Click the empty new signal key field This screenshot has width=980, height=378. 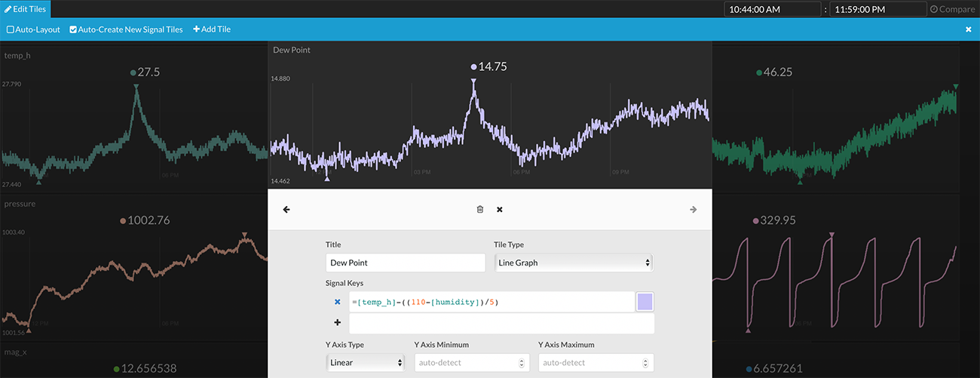[501, 324]
